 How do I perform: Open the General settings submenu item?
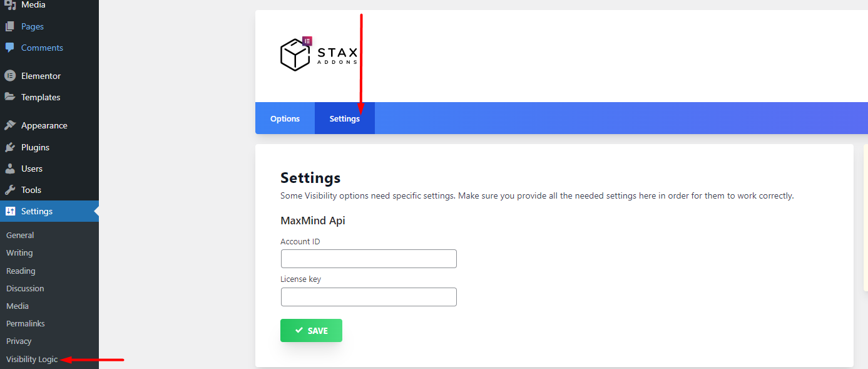point(20,235)
